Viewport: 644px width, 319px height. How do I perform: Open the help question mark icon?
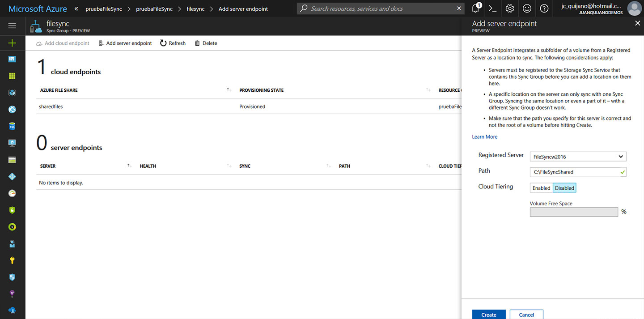click(x=544, y=9)
